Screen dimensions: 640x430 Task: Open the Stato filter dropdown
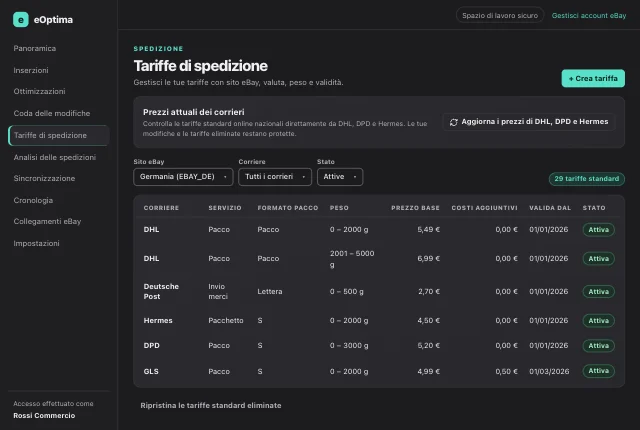(x=340, y=177)
